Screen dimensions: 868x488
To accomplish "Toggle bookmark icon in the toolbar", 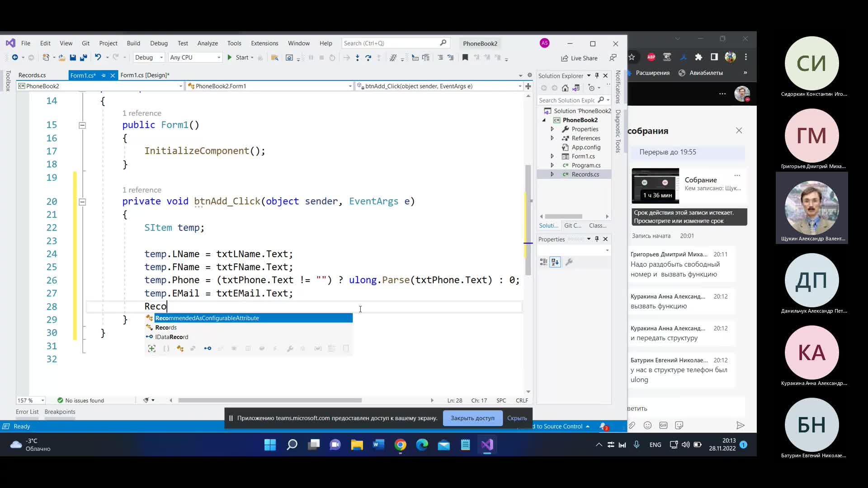I will [x=465, y=57].
